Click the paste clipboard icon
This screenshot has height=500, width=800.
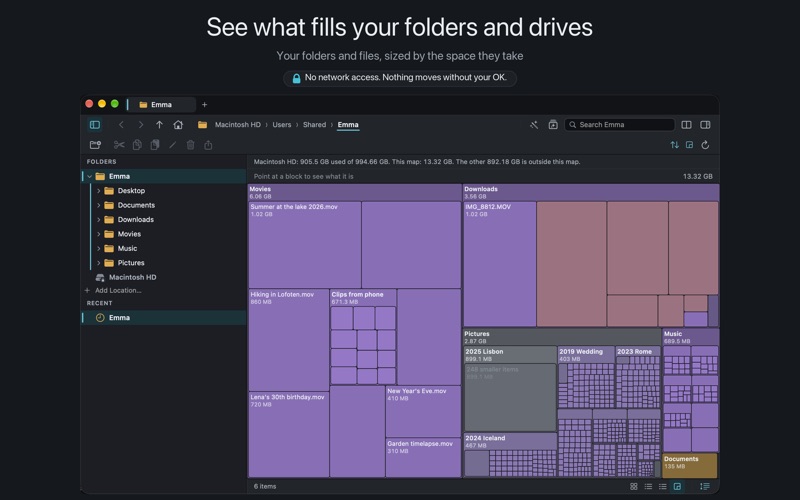pos(155,145)
